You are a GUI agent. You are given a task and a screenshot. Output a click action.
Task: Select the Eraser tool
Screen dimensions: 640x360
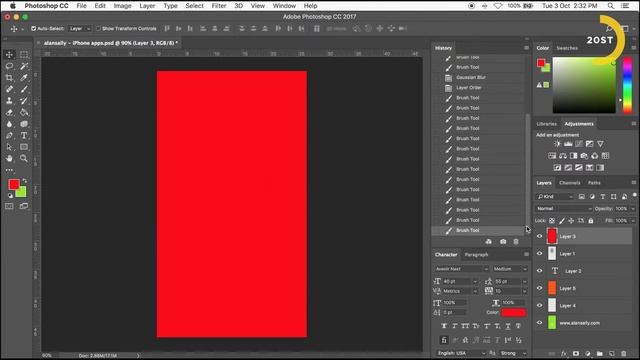[9, 112]
